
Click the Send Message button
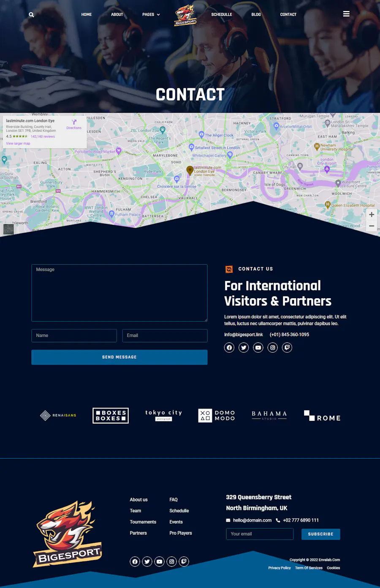[119, 357]
